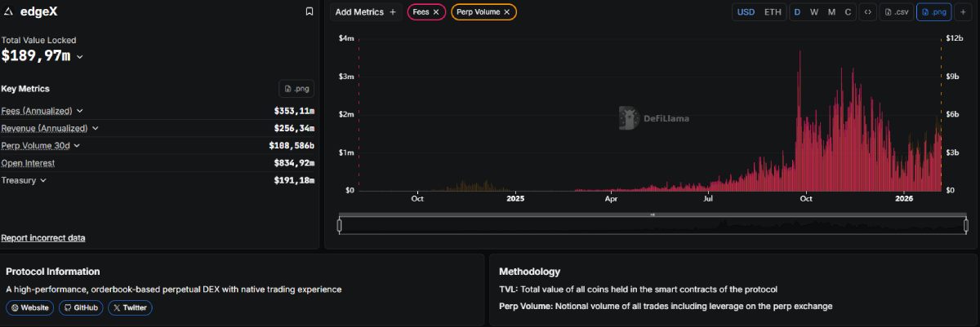Click the plus icon after chart .png

click(x=964, y=12)
